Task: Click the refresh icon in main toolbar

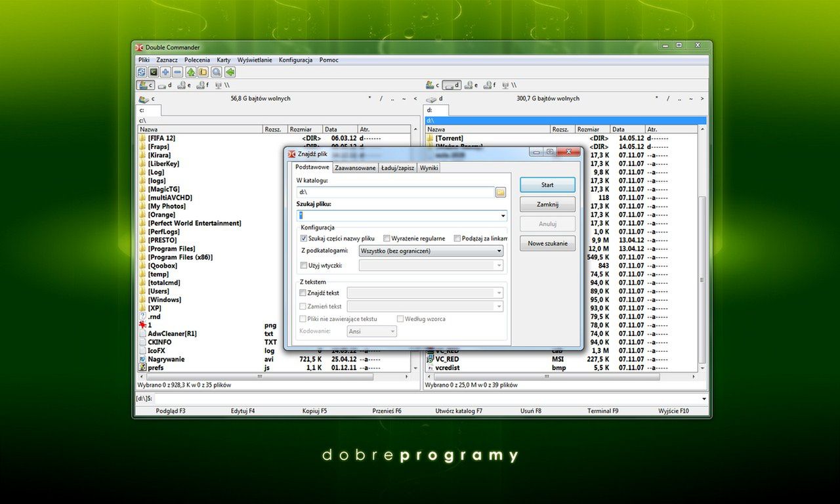Action: [141, 72]
